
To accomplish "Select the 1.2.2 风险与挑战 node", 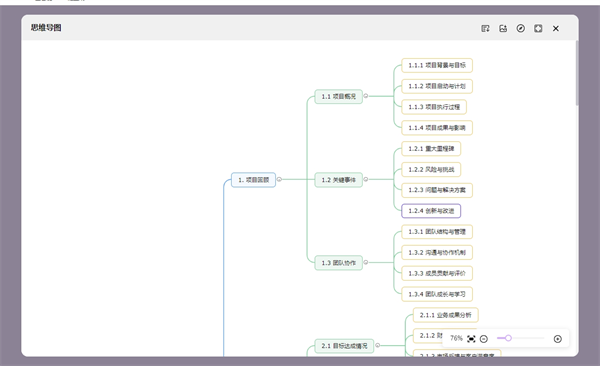I will (431, 169).
